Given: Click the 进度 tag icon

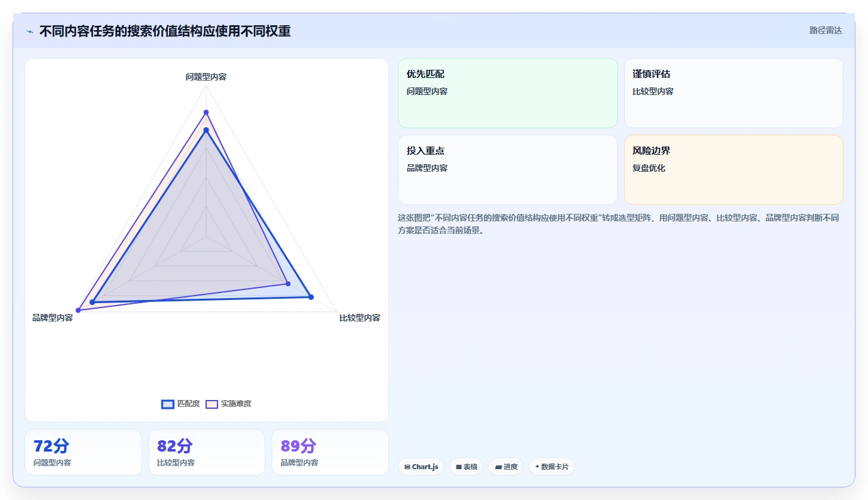Looking at the screenshot, I should 498,467.
